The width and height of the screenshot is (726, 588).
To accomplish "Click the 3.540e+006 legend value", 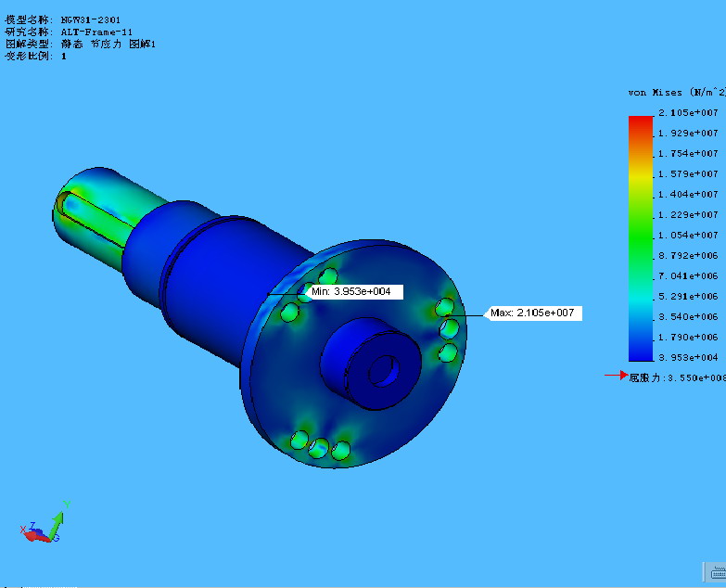I will coord(688,316).
